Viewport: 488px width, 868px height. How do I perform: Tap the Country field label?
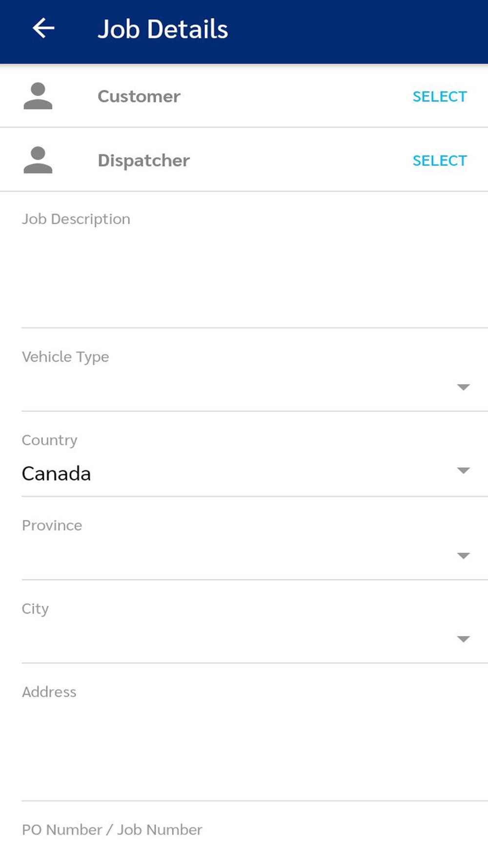[49, 440]
